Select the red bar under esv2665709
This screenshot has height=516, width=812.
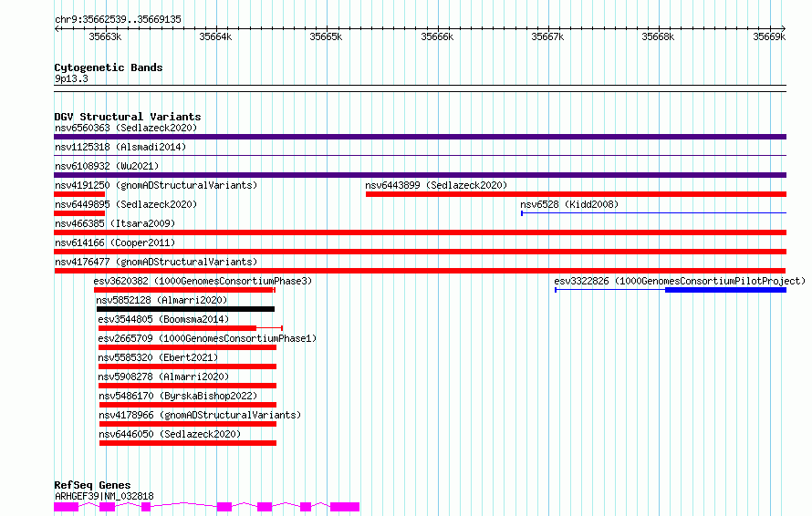coord(187,347)
